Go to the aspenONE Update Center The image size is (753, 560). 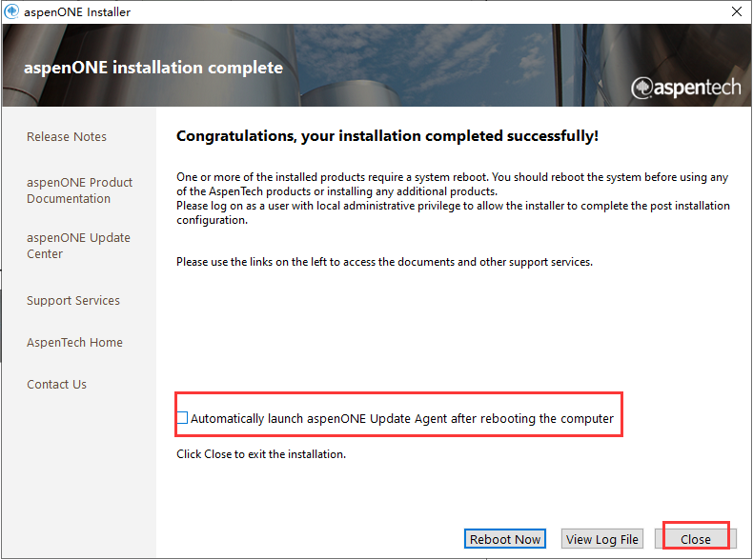tap(78, 246)
